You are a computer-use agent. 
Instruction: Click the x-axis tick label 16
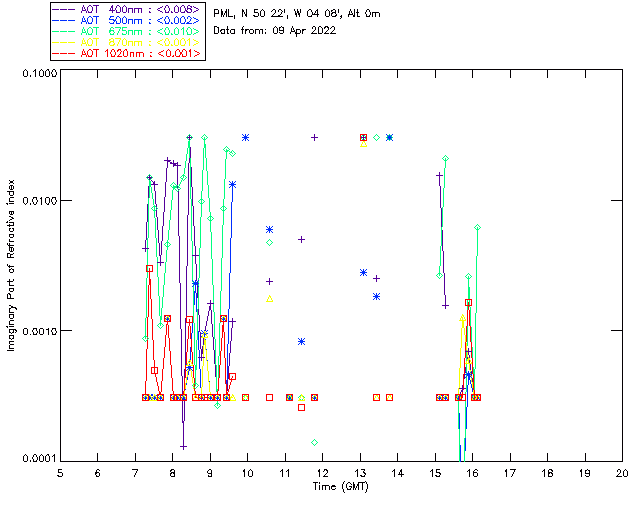pos(473,473)
